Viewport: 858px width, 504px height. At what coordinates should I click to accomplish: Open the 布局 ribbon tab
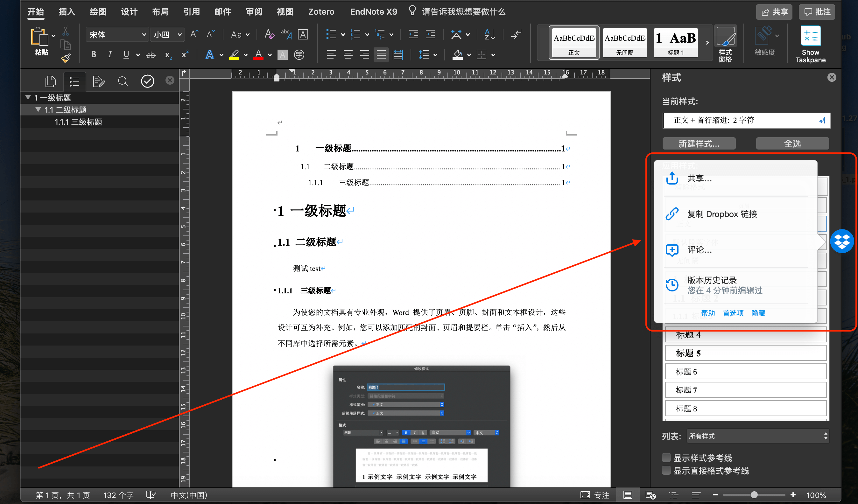[x=160, y=11]
